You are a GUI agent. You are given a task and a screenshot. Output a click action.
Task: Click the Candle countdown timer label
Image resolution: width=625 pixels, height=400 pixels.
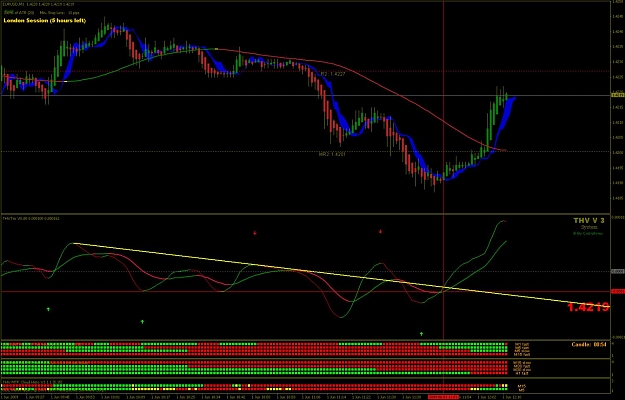[x=589, y=344]
